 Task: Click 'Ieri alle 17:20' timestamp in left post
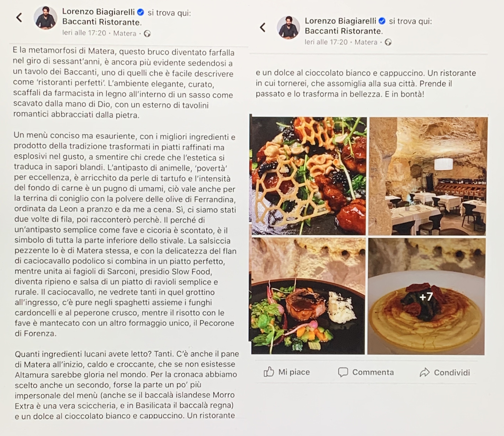point(84,33)
